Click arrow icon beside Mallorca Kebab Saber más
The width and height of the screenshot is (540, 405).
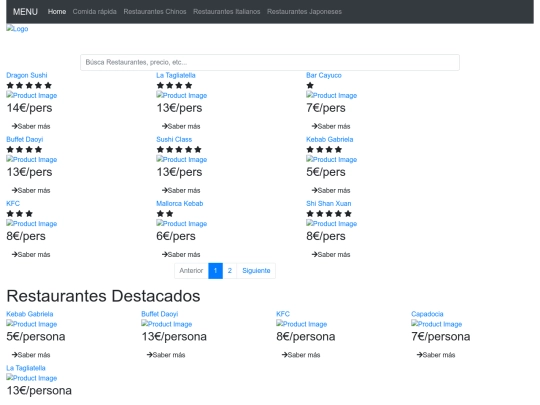165,255
